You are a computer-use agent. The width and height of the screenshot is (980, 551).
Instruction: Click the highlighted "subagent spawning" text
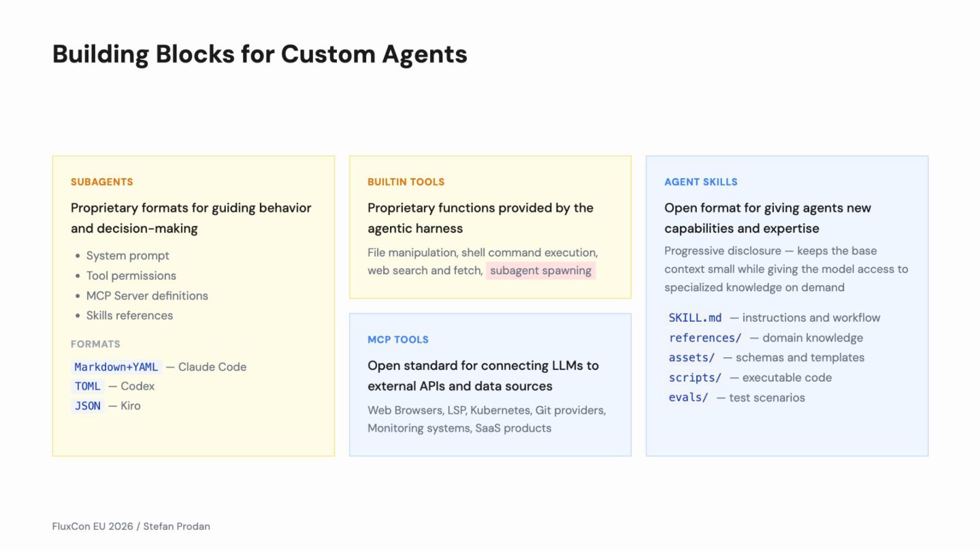[540, 271]
